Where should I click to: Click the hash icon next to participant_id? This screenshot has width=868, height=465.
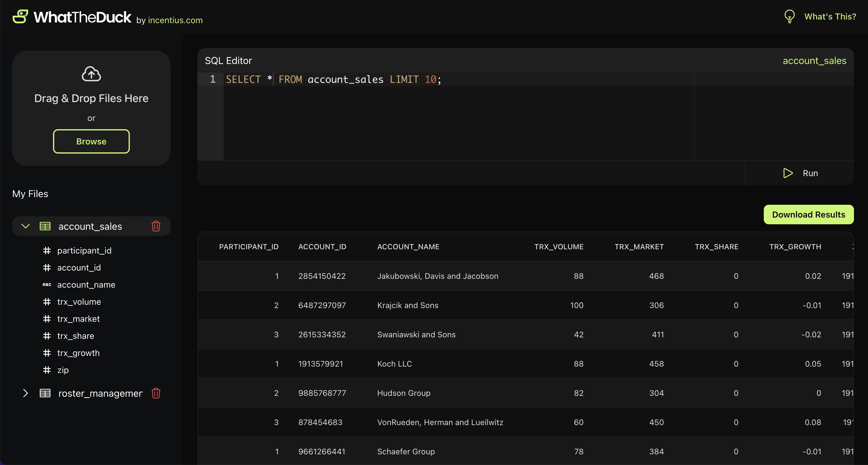click(47, 250)
